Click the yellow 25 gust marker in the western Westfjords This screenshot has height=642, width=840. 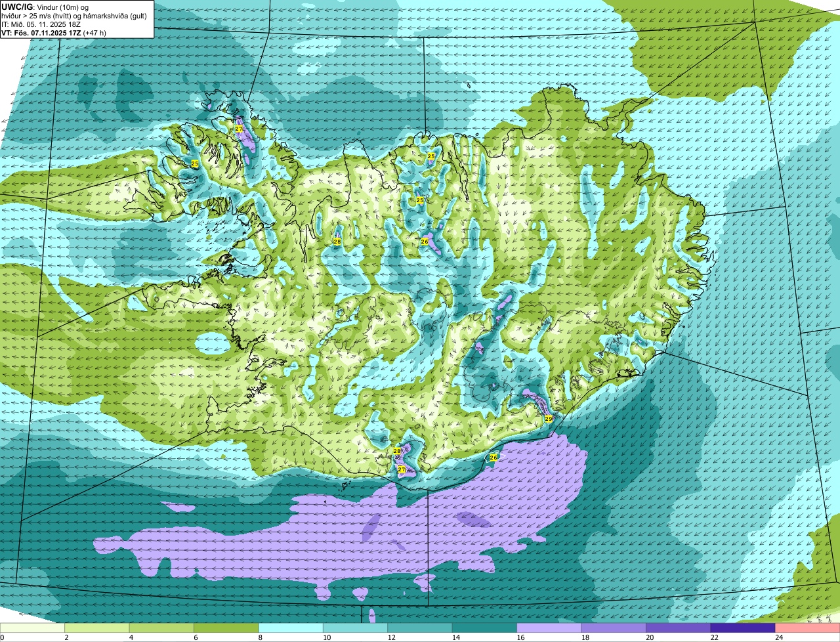pos(195,163)
